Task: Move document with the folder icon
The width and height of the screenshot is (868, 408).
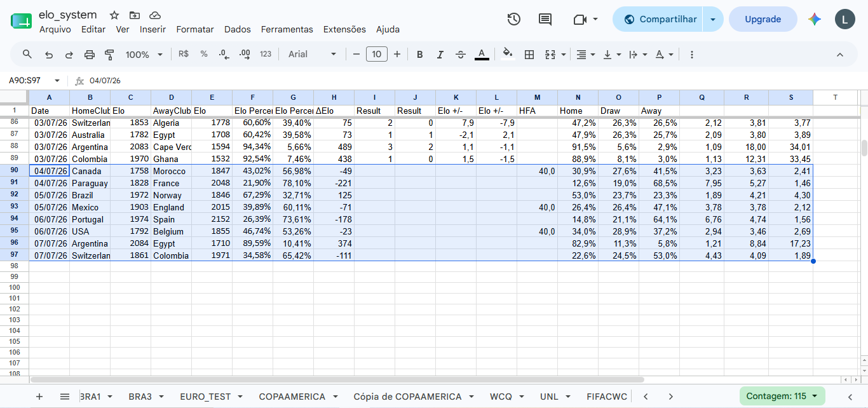Action: [x=134, y=15]
